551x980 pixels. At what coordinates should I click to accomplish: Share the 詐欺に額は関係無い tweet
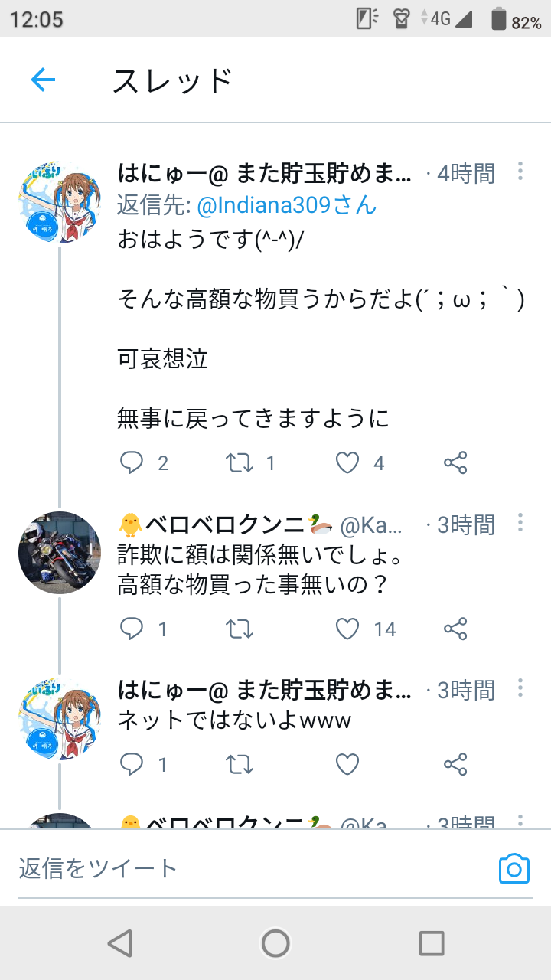[455, 629]
